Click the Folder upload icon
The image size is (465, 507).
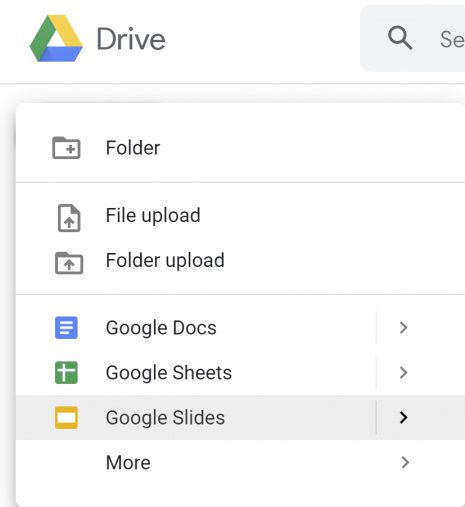(x=69, y=263)
